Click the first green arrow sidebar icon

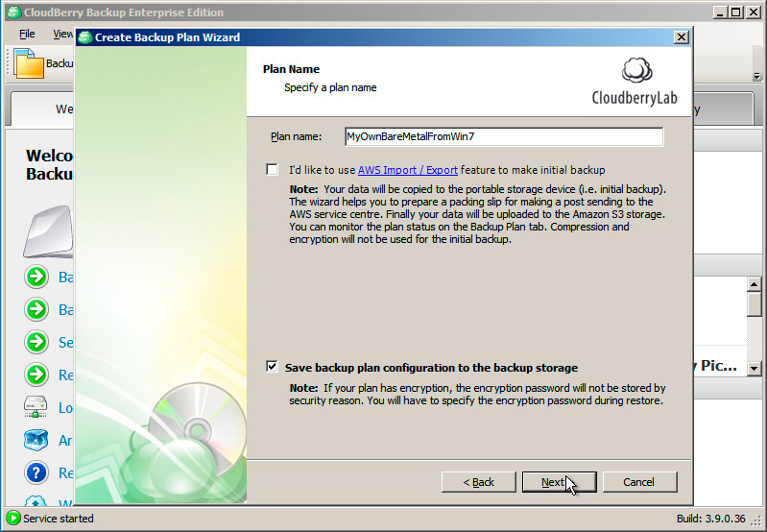coord(36,277)
